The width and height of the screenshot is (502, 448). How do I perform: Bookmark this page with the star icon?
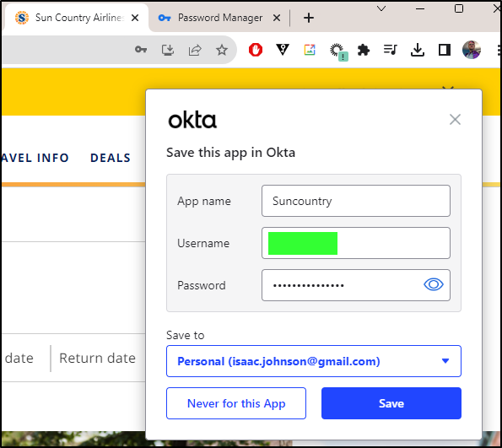tap(222, 50)
